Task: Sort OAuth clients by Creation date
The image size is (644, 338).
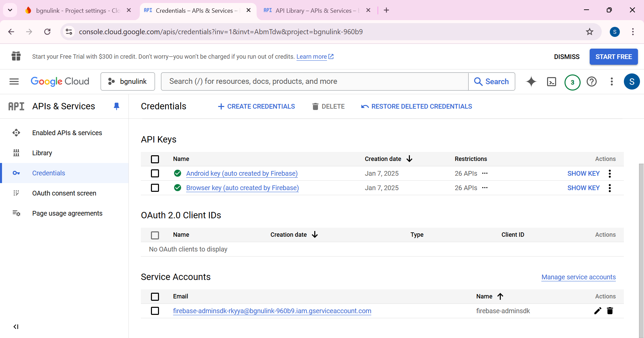Action: point(294,235)
